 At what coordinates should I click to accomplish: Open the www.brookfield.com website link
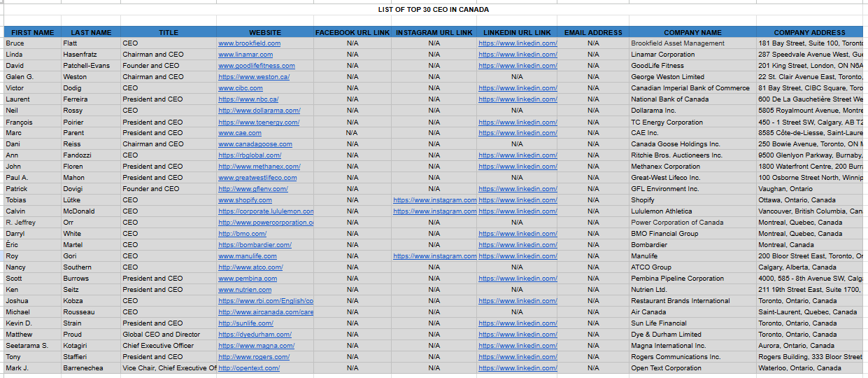[x=249, y=43]
